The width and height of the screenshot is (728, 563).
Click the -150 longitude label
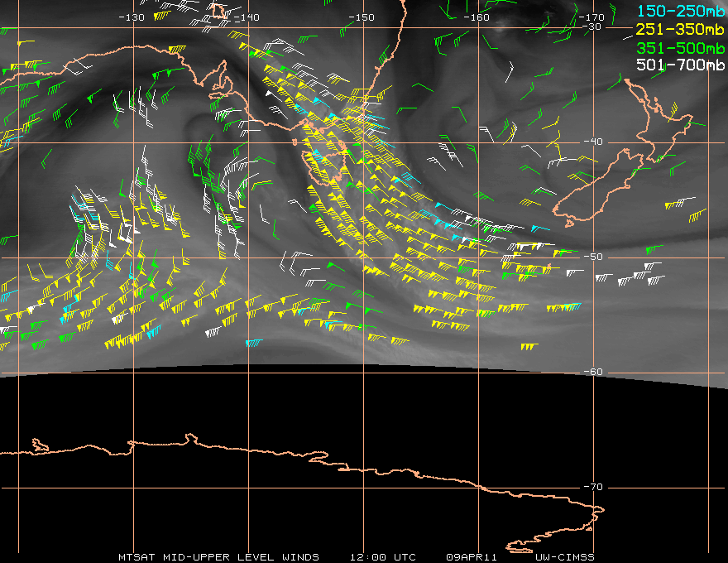click(x=362, y=17)
